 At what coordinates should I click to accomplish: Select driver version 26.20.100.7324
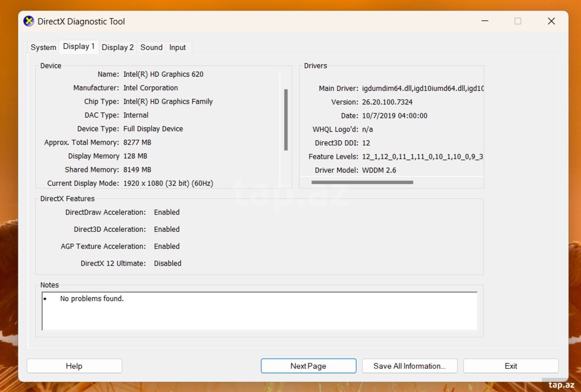[387, 102]
